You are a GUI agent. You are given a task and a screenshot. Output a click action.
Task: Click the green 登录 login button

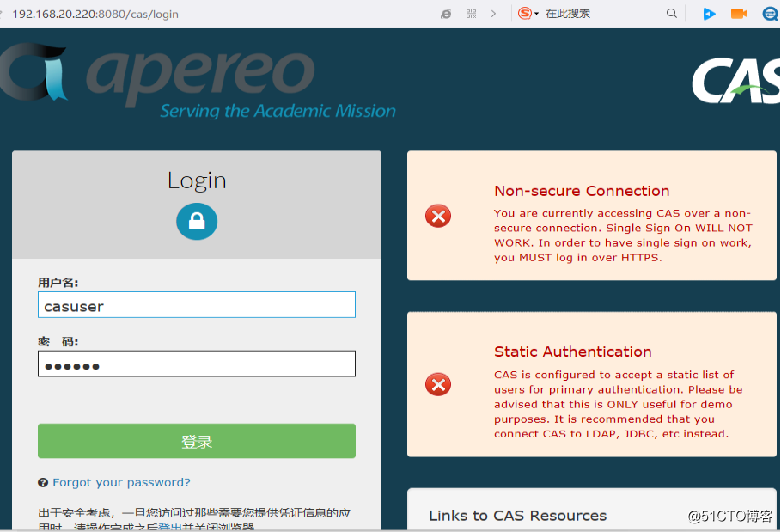coord(197,441)
